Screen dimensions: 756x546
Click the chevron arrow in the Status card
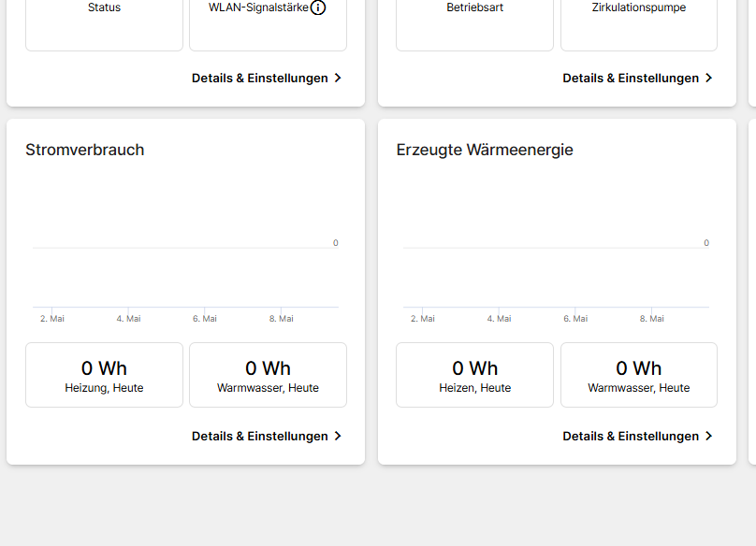338,79
